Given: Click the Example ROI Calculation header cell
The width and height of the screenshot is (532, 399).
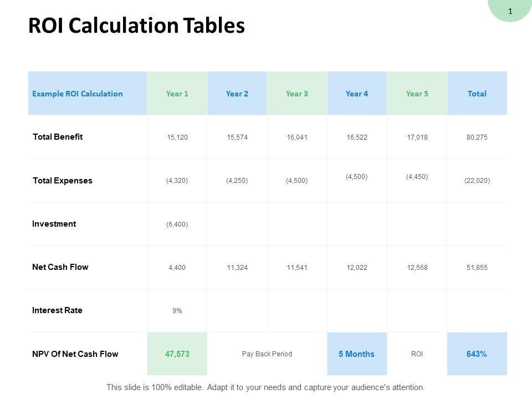Looking at the screenshot, I should (x=78, y=94).
